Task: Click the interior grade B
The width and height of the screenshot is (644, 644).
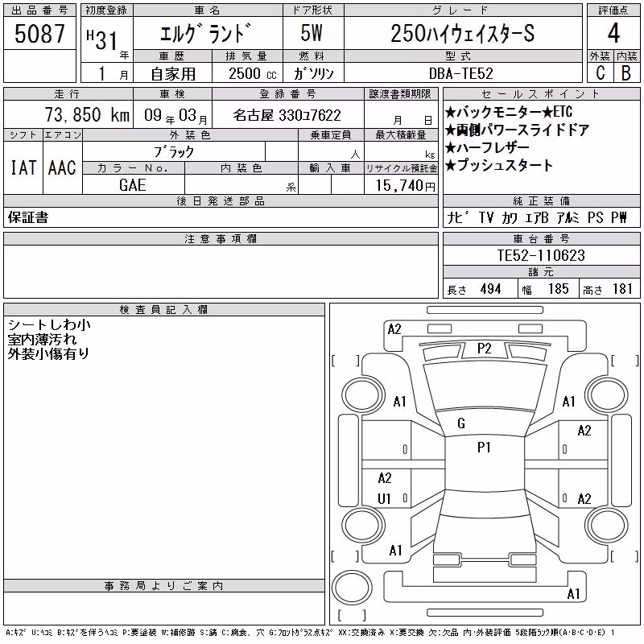Action: (x=626, y=72)
